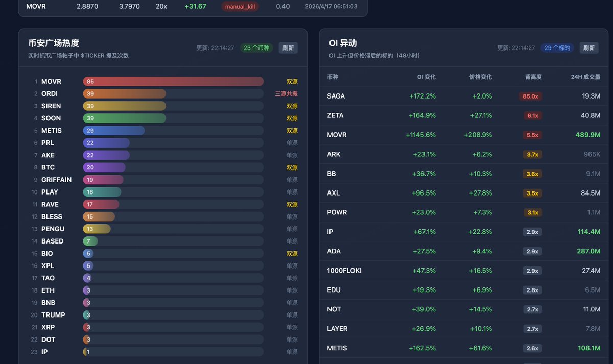Image resolution: width=613 pixels, height=364 pixels.
Task: Click the SIREN ticker in heat list
Action: 51,106
